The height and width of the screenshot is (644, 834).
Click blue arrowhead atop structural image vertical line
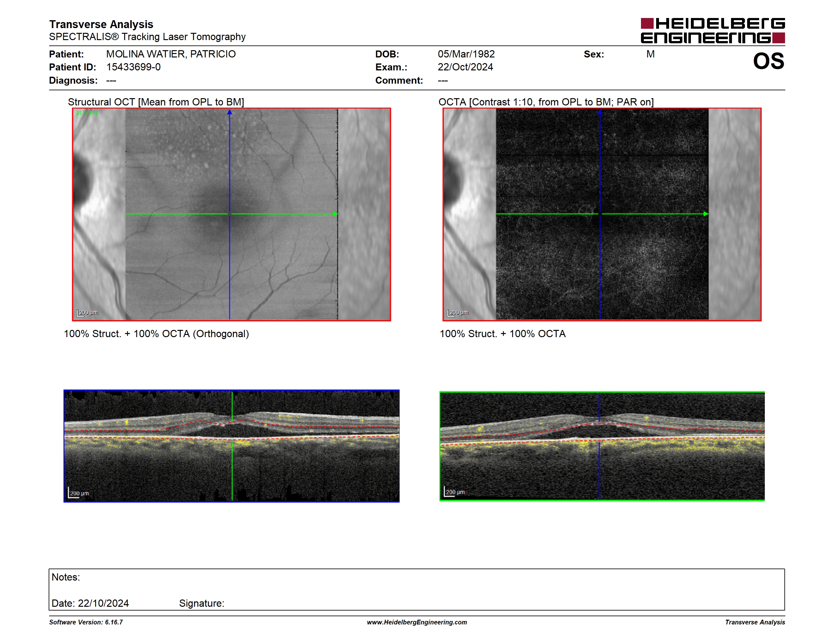pos(229,112)
